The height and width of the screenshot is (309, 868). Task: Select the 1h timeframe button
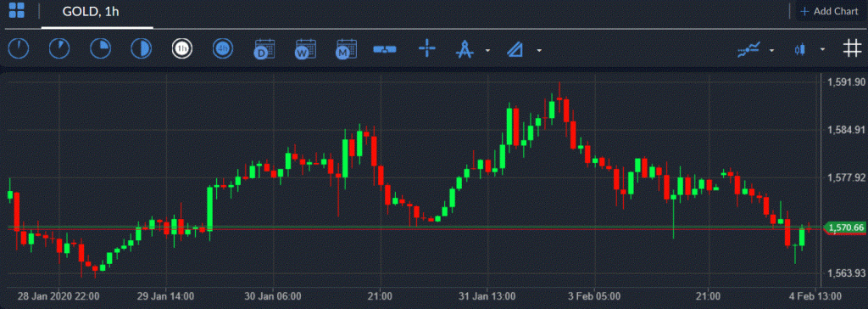pyautogui.click(x=182, y=49)
